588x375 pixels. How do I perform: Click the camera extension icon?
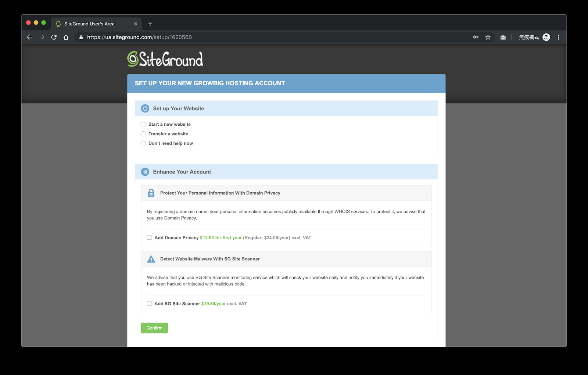[x=503, y=37]
